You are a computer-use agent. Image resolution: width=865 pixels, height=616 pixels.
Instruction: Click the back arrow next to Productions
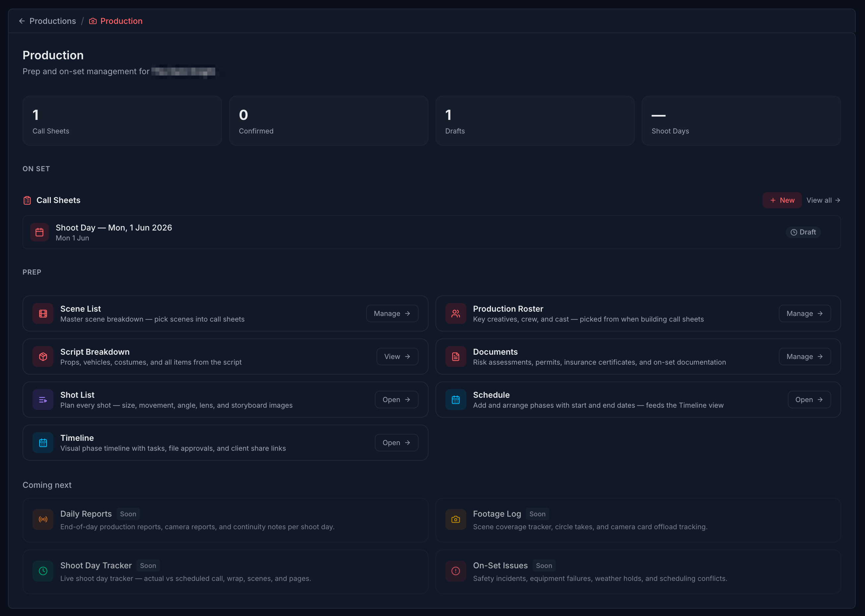click(x=22, y=21)
